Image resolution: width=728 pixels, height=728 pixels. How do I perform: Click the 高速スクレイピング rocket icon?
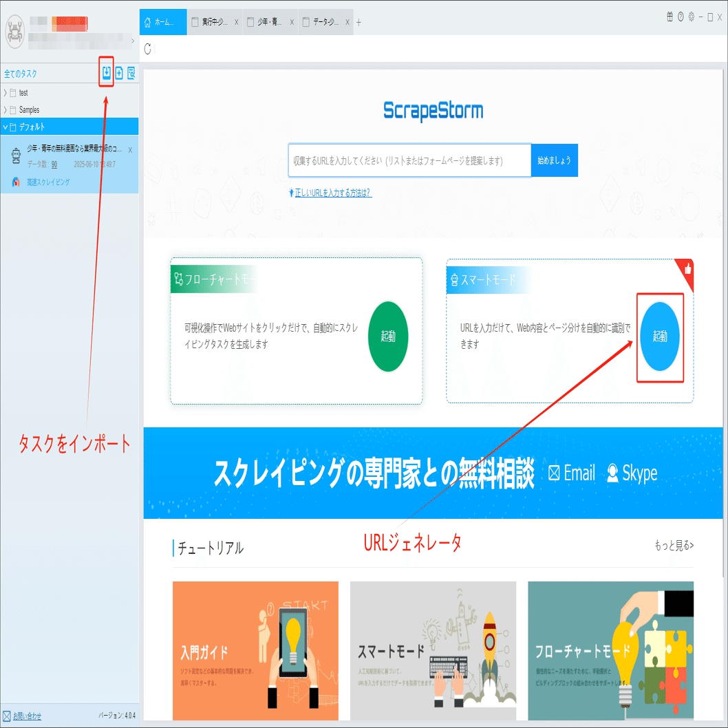[x=16, y=182]
